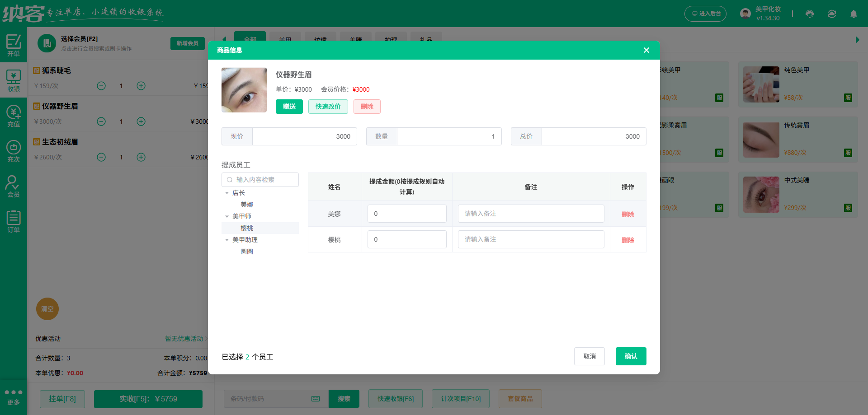Image resolution: width=868 pixels, height=415 pixels.
Task: Open notifications with the bell icon
Action: pyautogui.click(x=854, y=14)
